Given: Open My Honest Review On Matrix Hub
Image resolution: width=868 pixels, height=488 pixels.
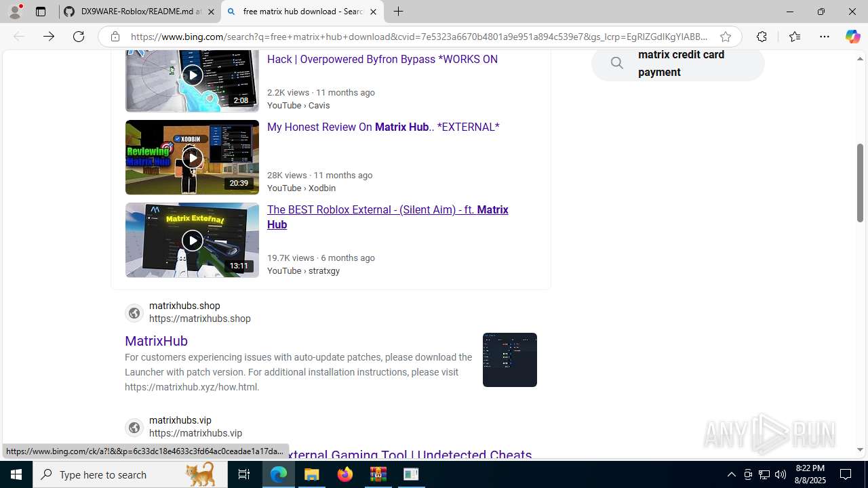Looking at the screenshot, I should pos(383,127).
